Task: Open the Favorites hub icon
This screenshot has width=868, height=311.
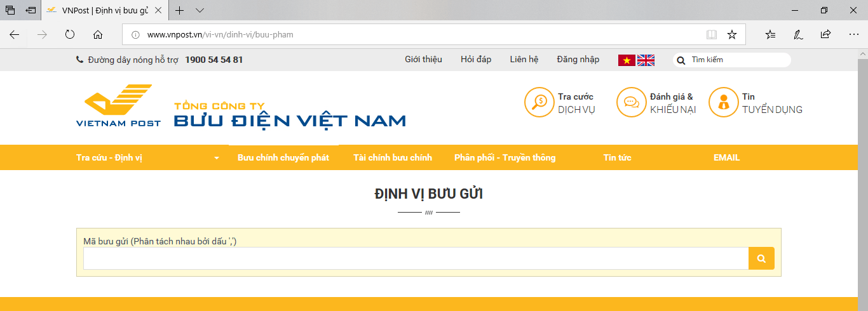Action: 770,34
